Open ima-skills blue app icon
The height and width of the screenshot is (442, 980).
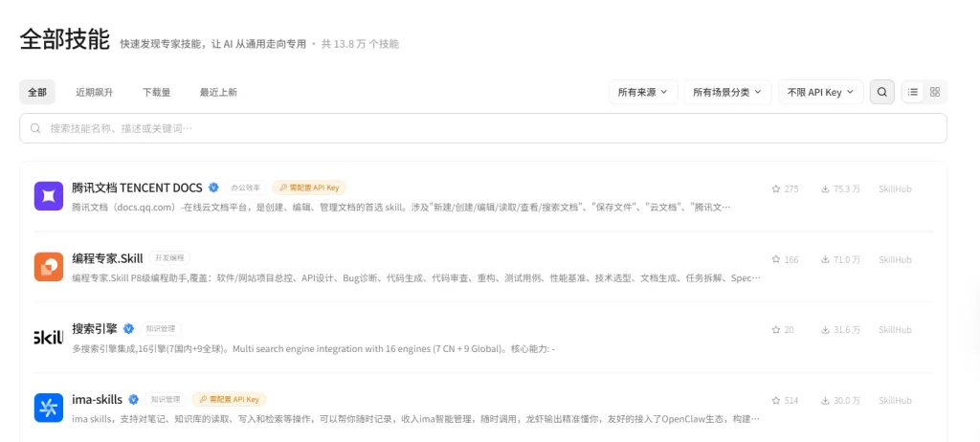tap(49, 408)
